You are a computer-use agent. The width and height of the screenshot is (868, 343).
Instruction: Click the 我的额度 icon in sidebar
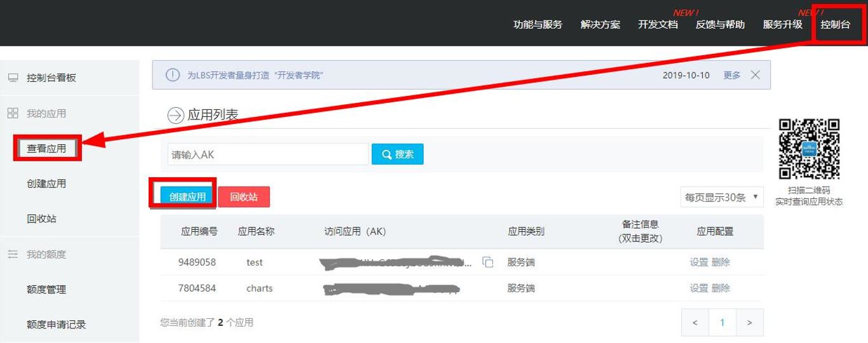click(13, 254)
